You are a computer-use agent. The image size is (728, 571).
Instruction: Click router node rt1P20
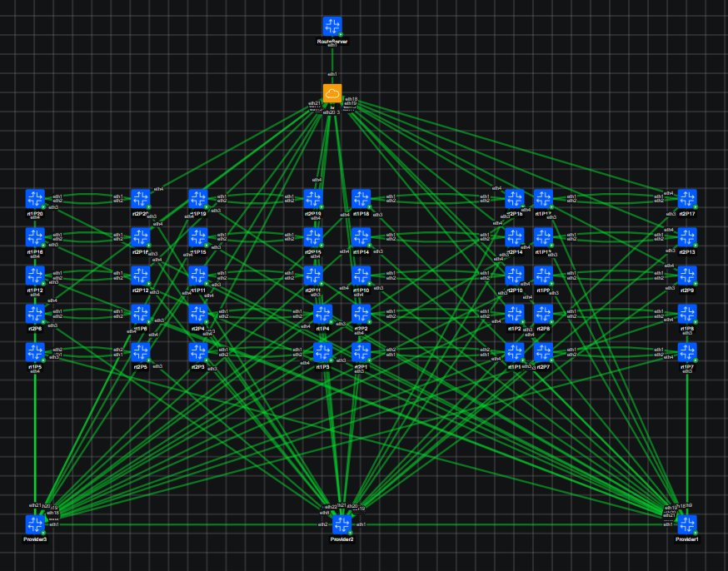(x=35, y=199)
